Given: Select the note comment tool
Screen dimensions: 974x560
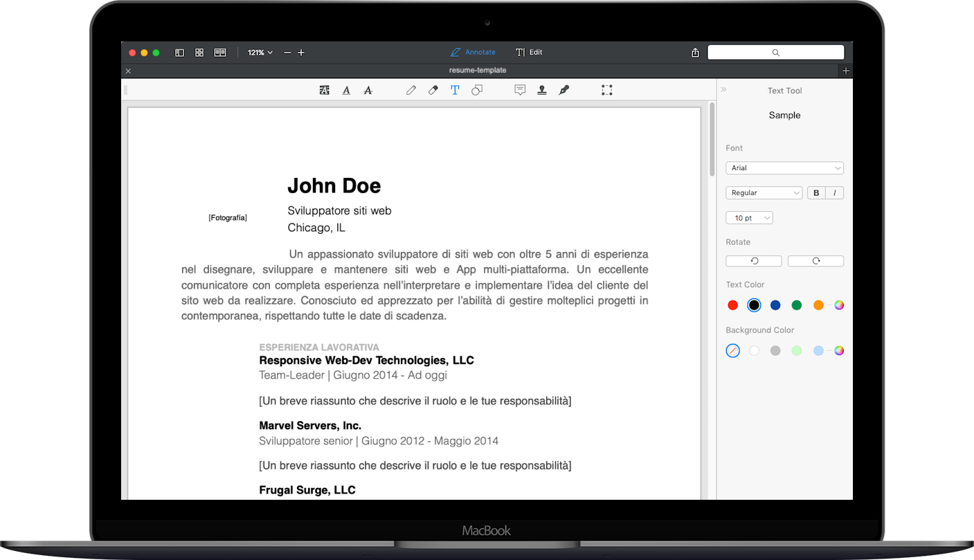Looking at the screenshot, I should coord(520,90).
